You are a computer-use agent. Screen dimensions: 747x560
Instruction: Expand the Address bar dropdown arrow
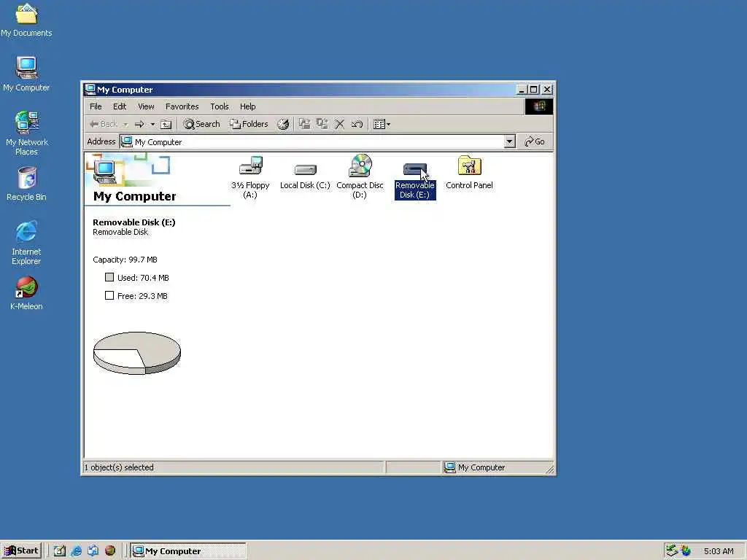tap(510, 142)
